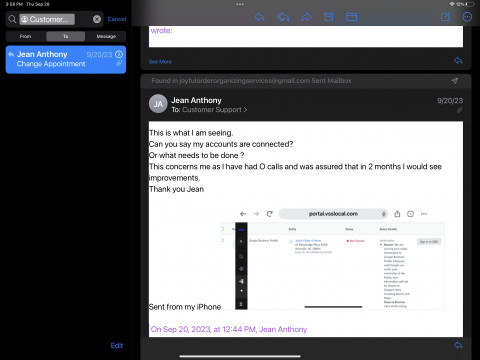Screen dimensions: 480x360
Task: Click the attachment paperclip in message header
Action: point(459,110)
